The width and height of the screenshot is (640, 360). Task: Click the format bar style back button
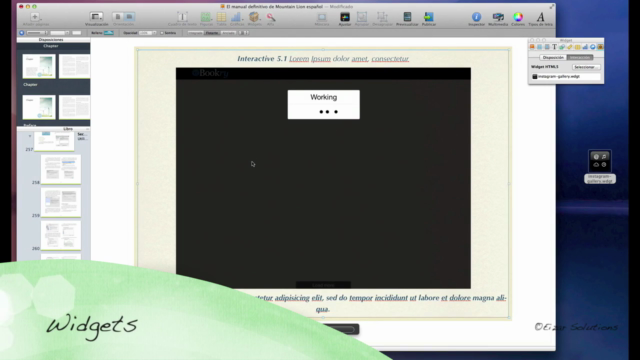coord(22,33)
